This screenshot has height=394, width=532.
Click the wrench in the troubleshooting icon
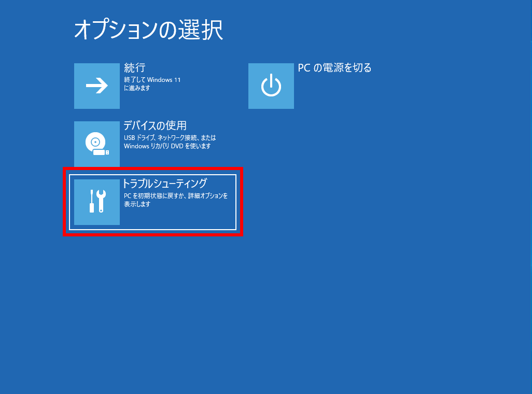coord(101,201)
